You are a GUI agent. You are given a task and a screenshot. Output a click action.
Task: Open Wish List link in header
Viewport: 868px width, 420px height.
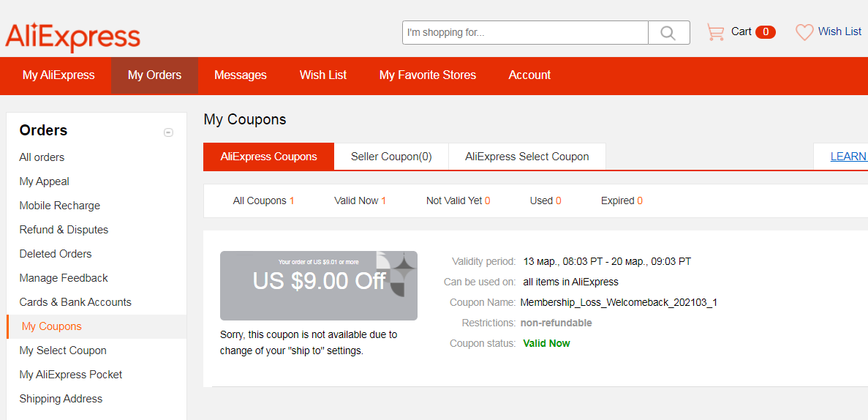(839, 31)
